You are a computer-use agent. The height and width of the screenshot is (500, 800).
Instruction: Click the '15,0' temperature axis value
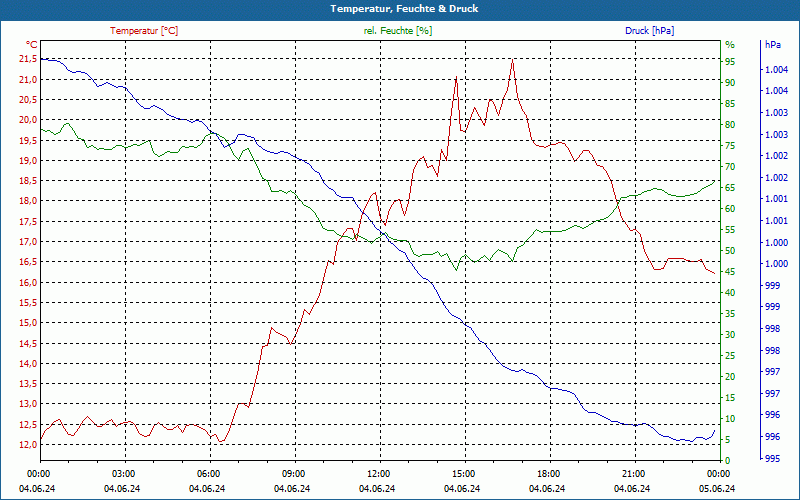[x=28, y=323]
